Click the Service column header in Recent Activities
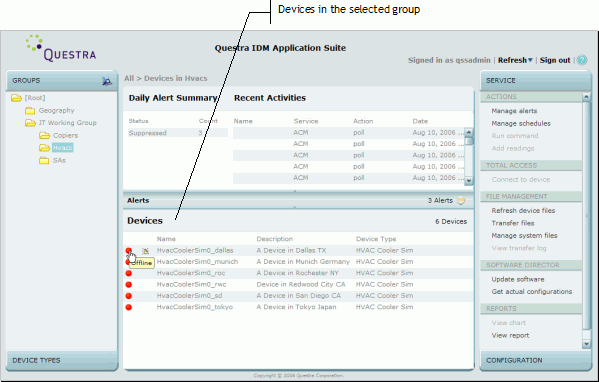This screenshot has width=599, height=382. [x=306, y=121]
